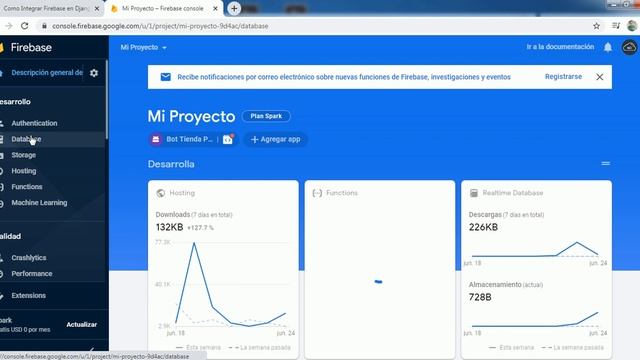
Task: Go to Descripción general del proyecto
Action: 47,73
